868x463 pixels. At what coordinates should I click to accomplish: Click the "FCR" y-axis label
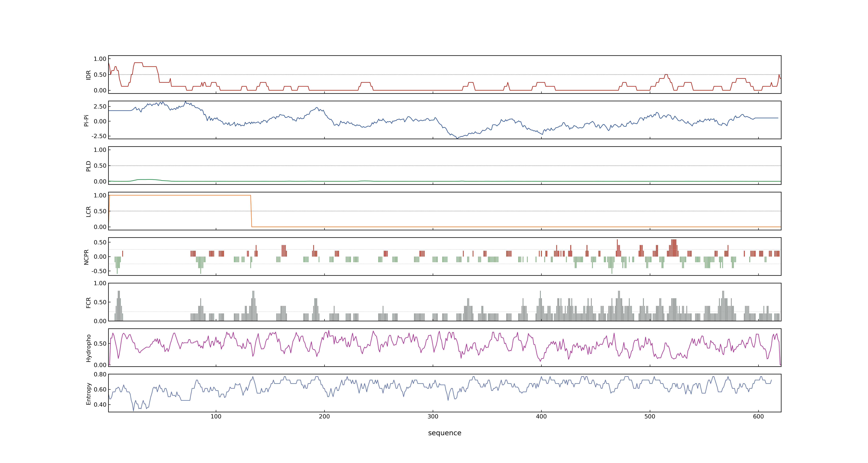click(x=88, y=303)
